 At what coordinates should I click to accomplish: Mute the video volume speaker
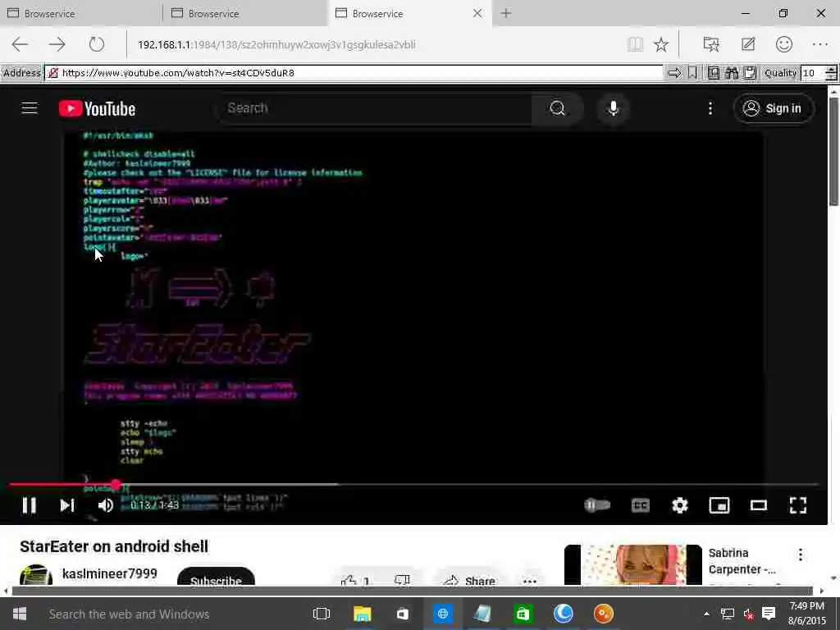tap(106, 505)
